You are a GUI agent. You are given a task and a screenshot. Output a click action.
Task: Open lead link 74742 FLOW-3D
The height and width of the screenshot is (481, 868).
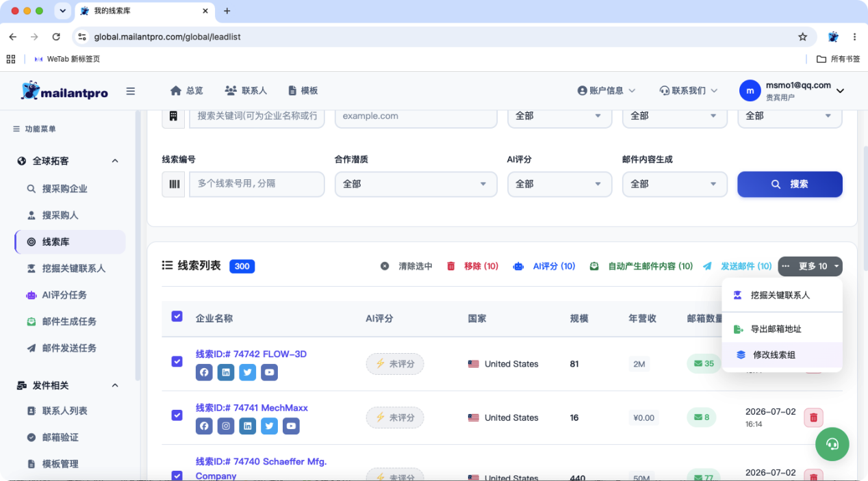coord(251,354)
